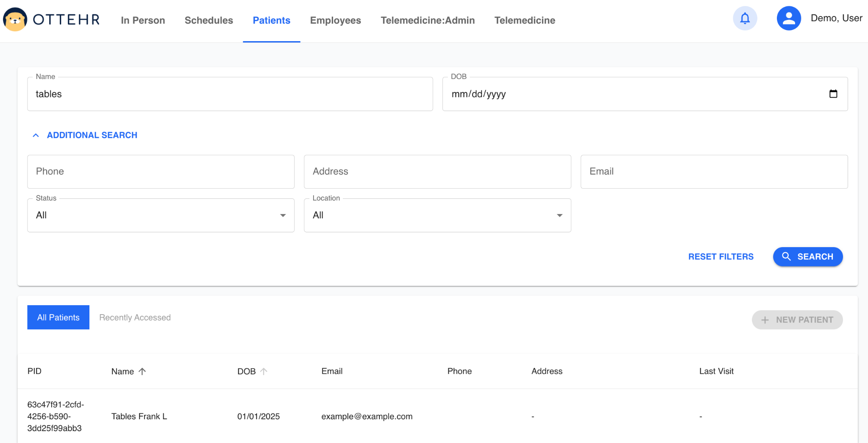The width and height of the screenshot is (868, 443).
Task: Sort by DOB column arrow
Action: coord(264,371)
